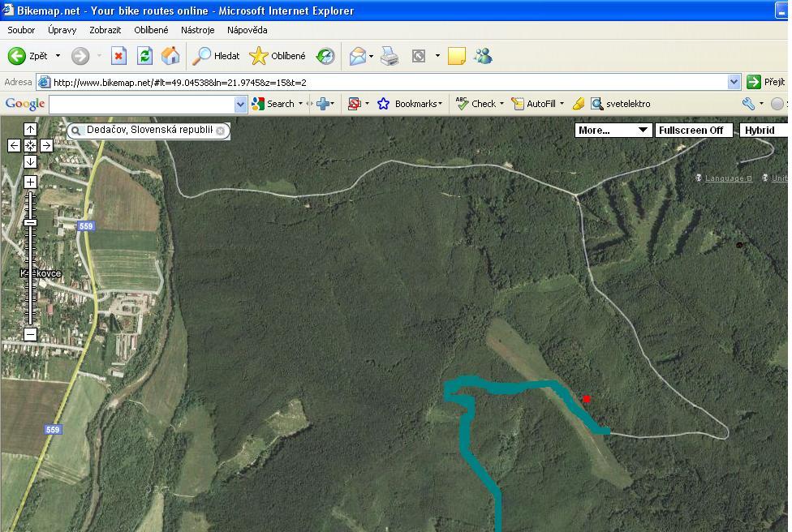Click the map zoom in plus button
This screenshot has height=532, width=792.
(30, 182)
